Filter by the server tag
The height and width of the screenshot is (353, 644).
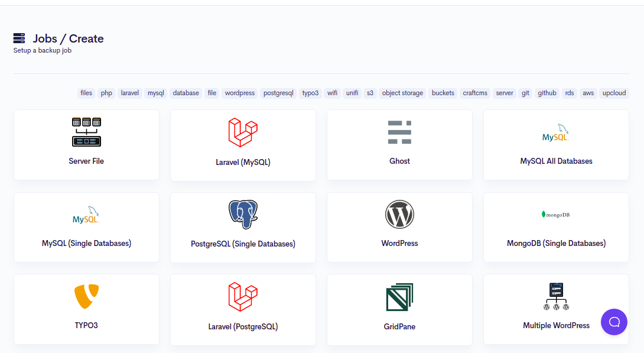click(x=505, y=93)
